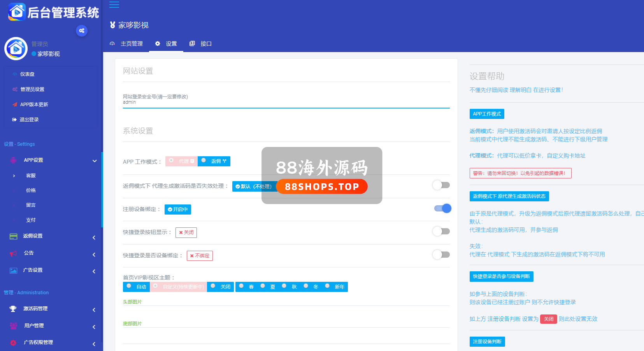Viewport: 644px width, 351px height.
Task: Open the 价格 submenu item
Action: (x=31, y=190)
